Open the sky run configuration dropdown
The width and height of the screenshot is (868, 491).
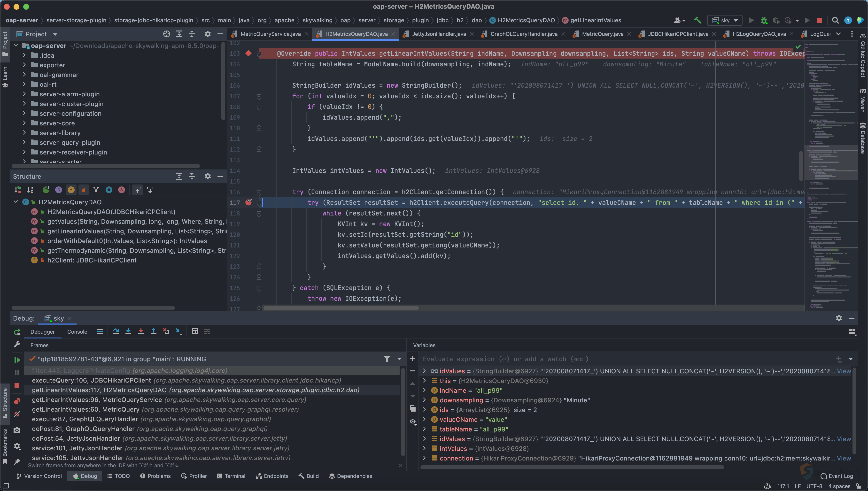(x=725, y=20)
